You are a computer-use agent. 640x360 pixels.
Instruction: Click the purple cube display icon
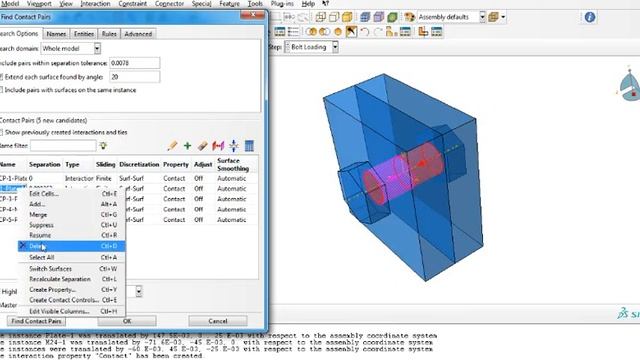[379, 17]
